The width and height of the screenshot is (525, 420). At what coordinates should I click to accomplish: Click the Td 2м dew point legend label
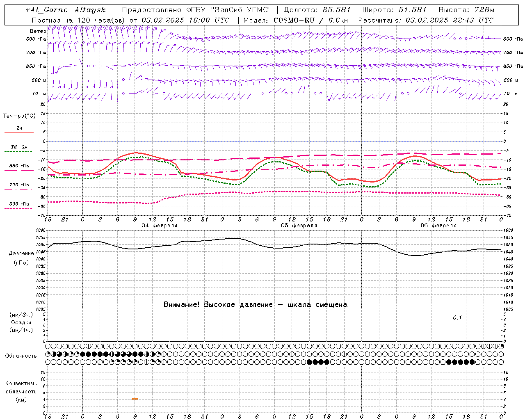click(x=19, y=147)
